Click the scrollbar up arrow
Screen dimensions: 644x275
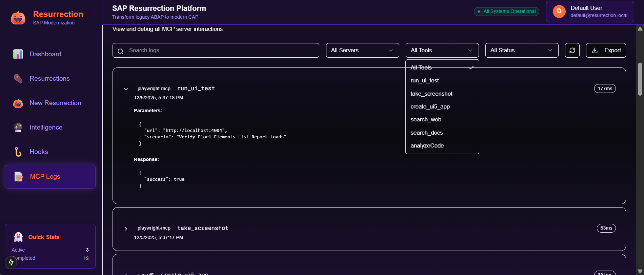pyautogui.click(x=640, y=29)
